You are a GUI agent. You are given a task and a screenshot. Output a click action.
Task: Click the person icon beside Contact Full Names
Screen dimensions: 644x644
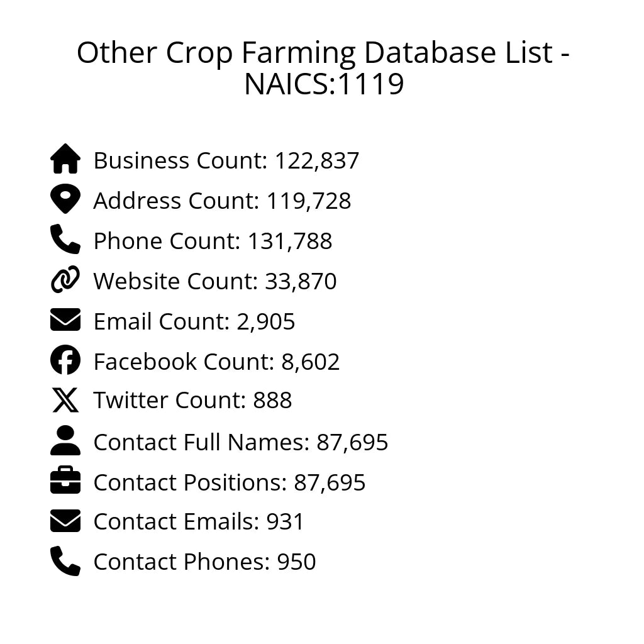pos(65,441)
